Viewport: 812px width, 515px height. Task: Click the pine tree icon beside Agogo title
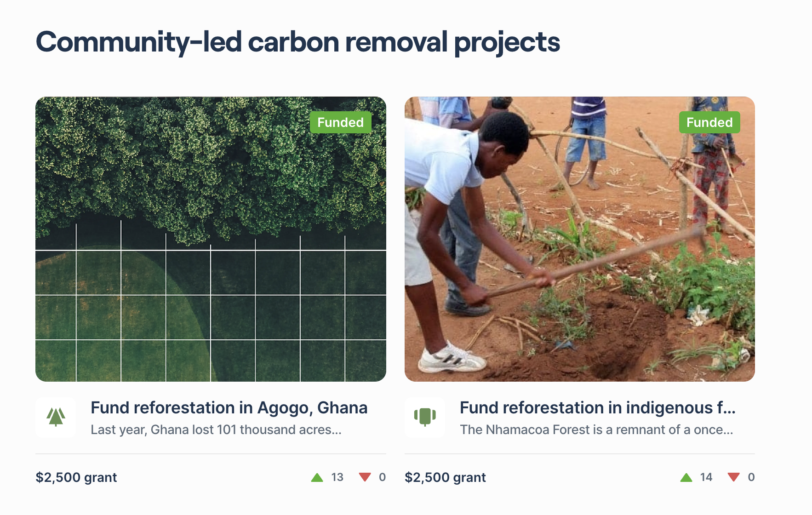56,417
